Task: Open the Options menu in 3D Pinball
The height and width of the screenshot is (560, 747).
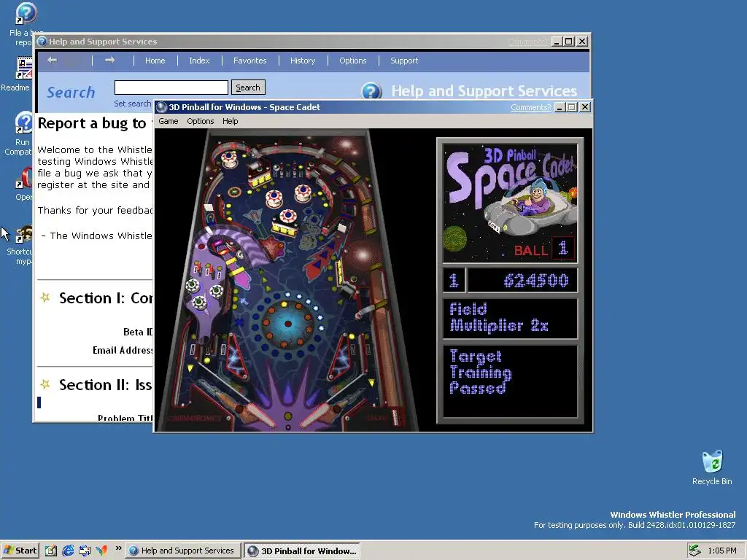Action: click(x=200, y=121)
